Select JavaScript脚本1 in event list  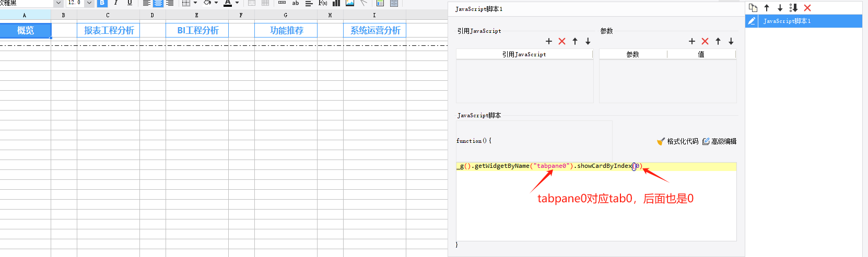coord(804,21)
